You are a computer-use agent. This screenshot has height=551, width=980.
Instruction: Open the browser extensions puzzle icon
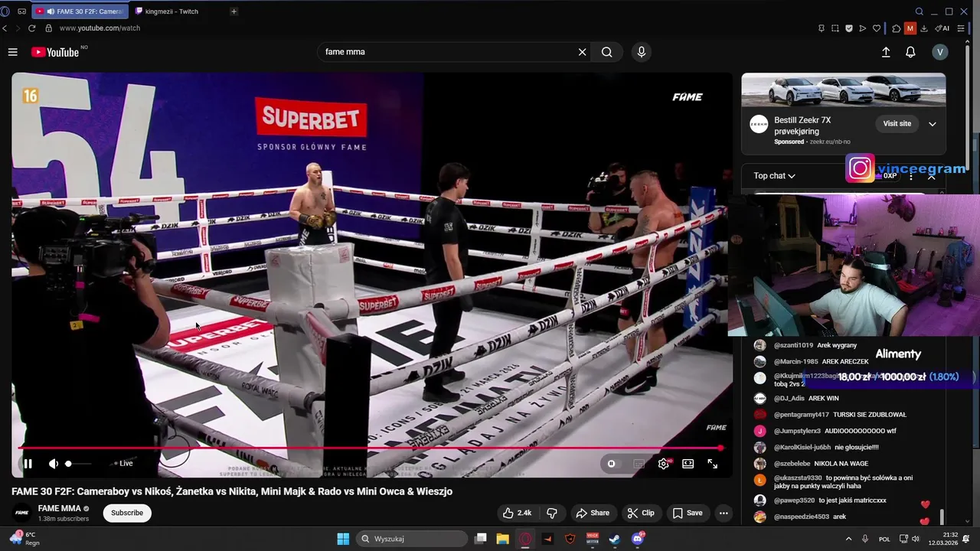(x=897, y=28)
